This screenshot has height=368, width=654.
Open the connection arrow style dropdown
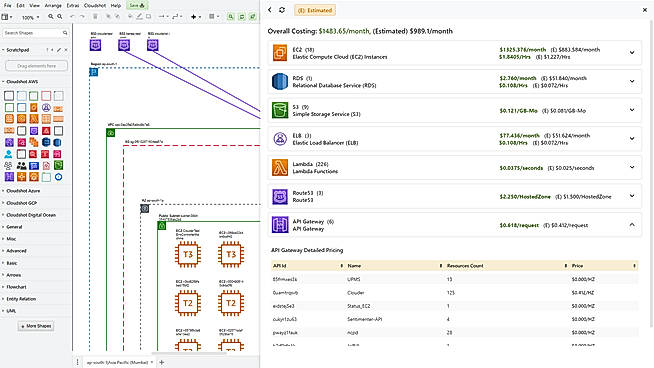[163, 17]
